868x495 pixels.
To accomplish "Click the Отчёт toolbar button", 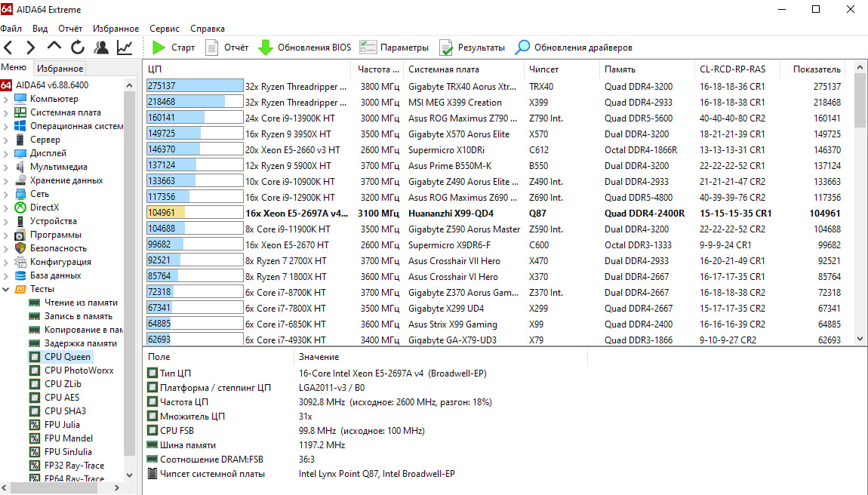I will coord(227,48).
